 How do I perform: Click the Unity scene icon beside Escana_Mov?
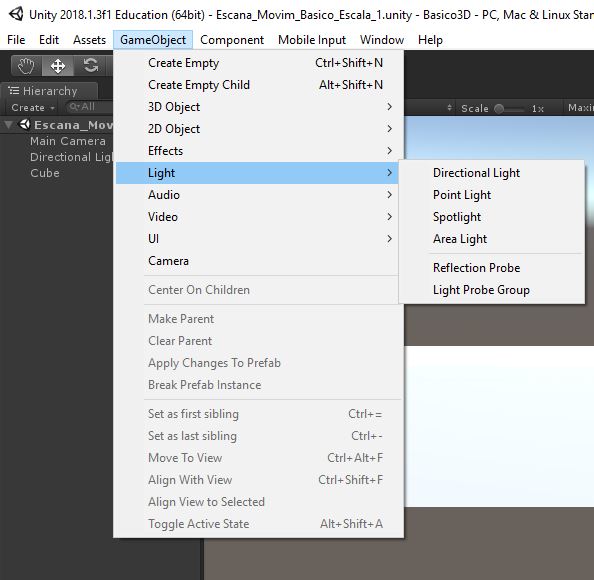tap(25, 124)
